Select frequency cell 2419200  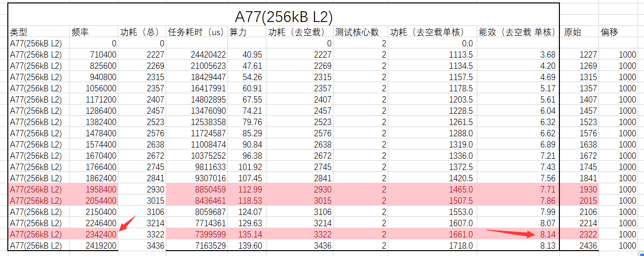point(93,246)
